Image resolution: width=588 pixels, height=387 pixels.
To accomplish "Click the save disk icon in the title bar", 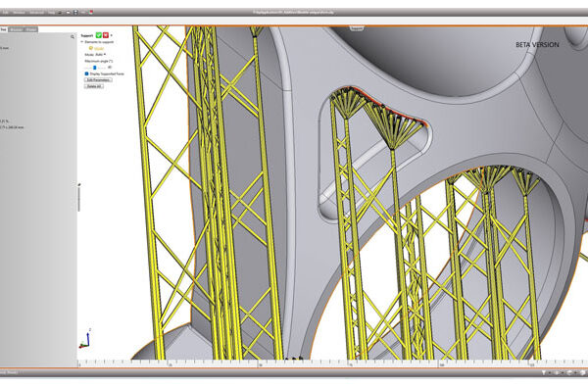I will point(75,13).
